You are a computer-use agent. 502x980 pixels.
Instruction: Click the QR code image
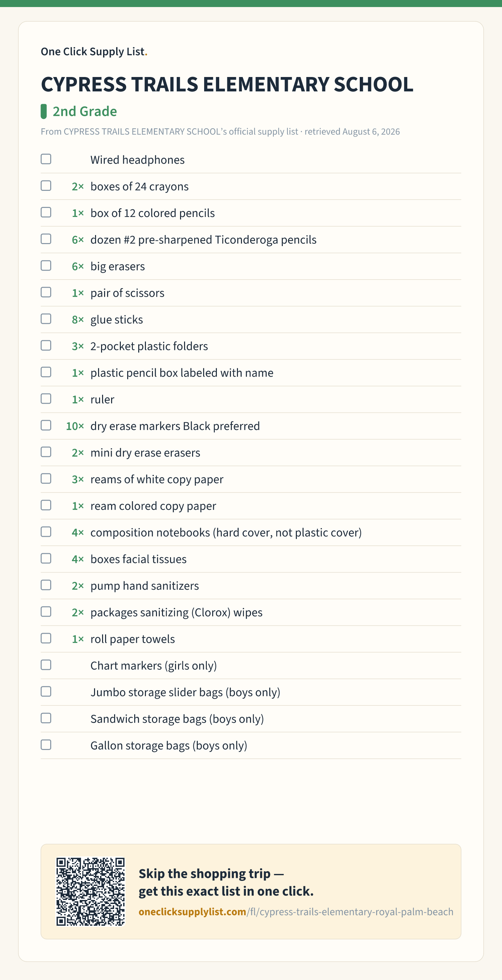(x=90, y=891)
